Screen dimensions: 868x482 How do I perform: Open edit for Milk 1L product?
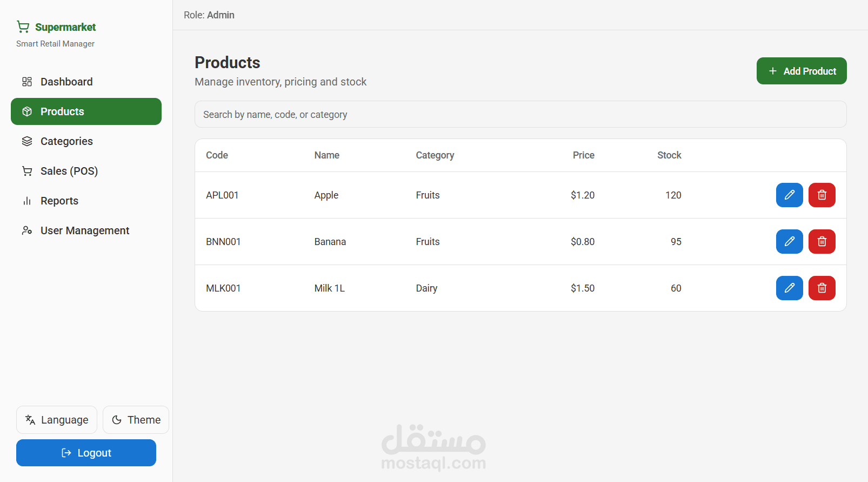point(789,288)
